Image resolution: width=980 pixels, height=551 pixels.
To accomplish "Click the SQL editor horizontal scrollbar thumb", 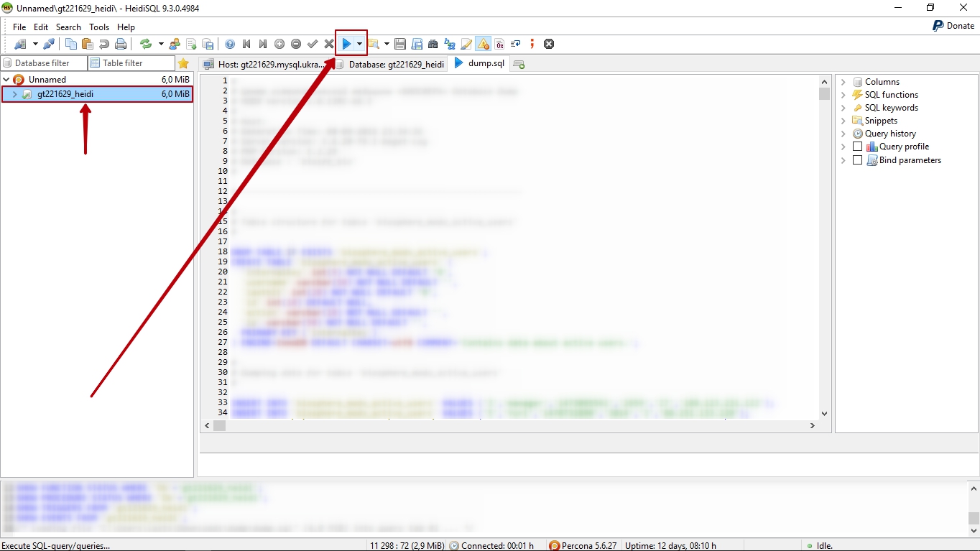I will tap(220, 425).
